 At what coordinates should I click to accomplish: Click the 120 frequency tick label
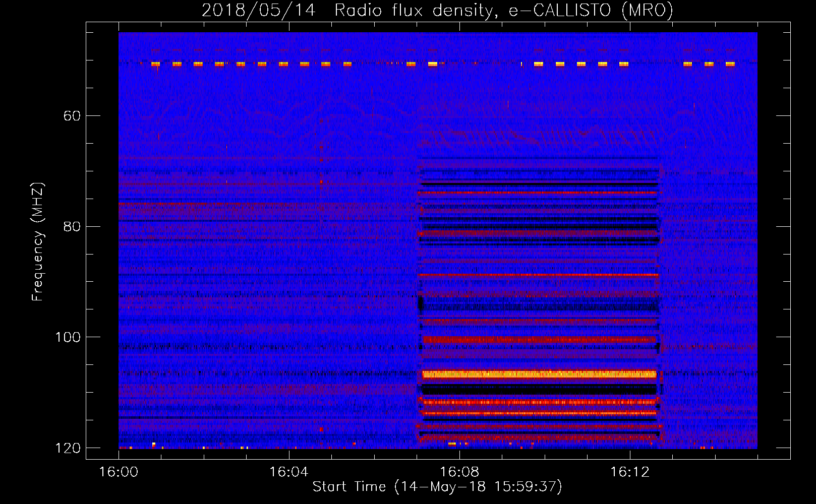pyautogui.click(x=68, y=448)
